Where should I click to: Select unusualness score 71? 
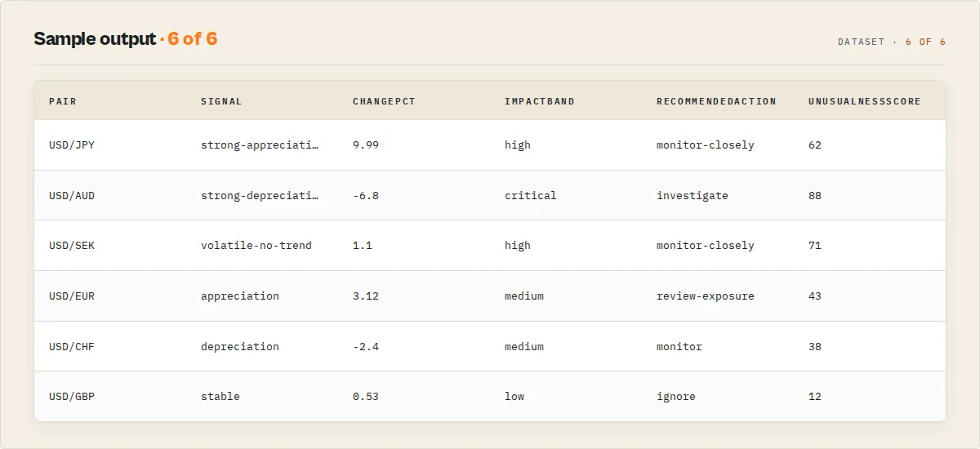[x=815, y=245]
